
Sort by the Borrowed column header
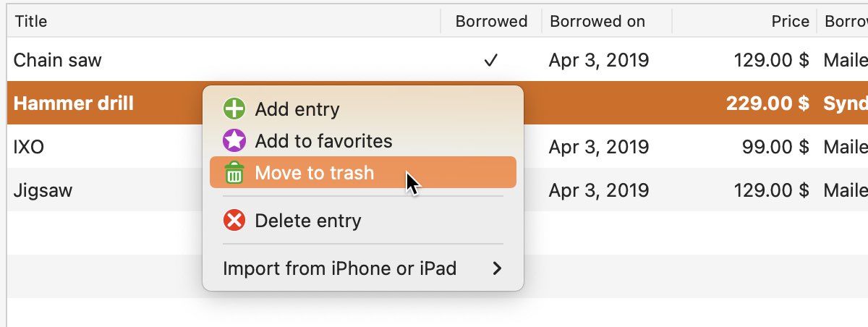click(491, 21)
